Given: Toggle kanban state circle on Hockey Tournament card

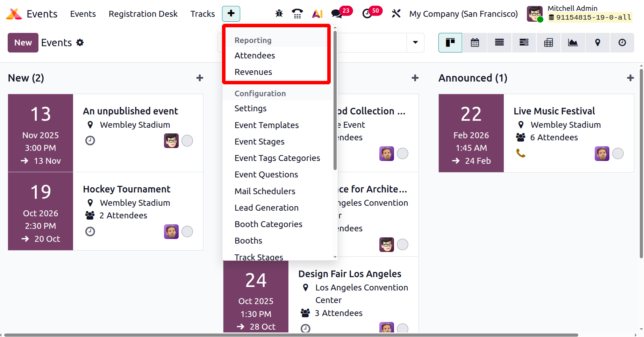Looking at the screenshot, I should tap(187, 232).
